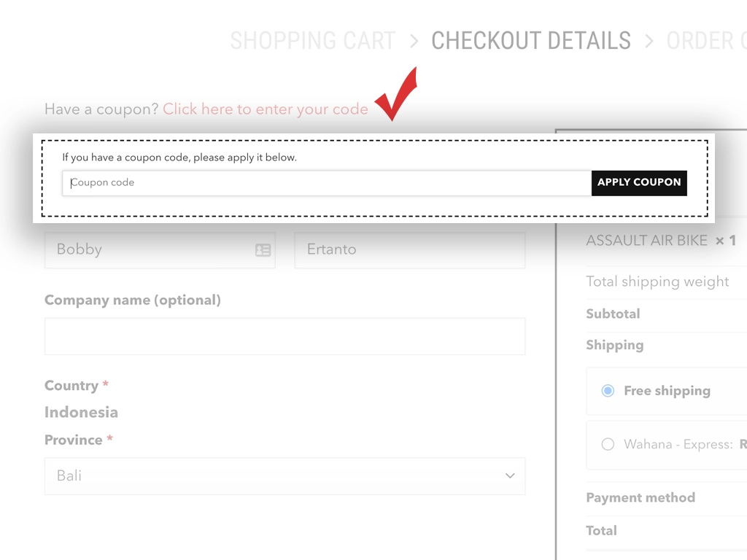Go to the Shopping Cart step
Viewport: 747px width, 560px height.
[313, 41]
